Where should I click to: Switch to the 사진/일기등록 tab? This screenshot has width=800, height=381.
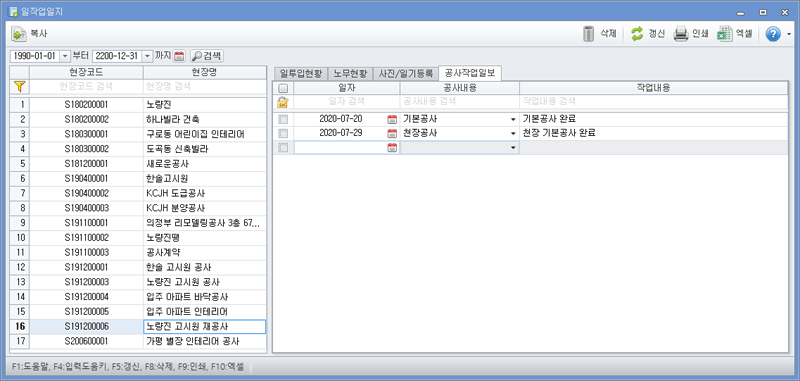405,74
